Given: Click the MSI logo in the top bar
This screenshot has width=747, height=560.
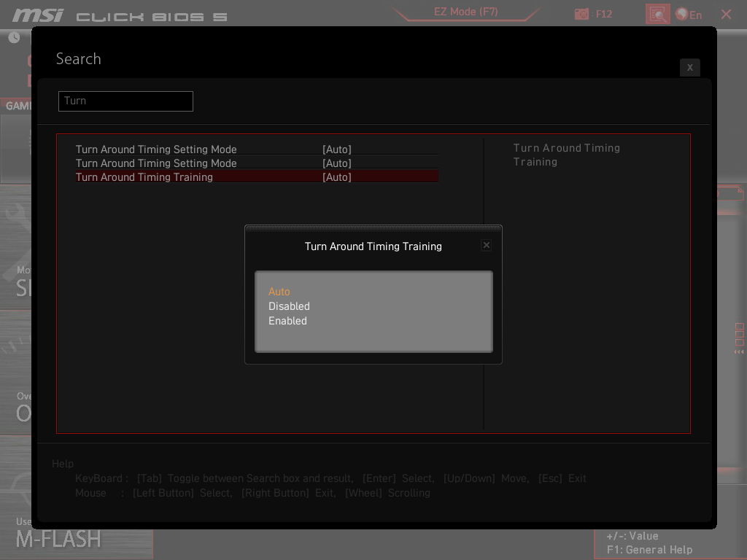Looking at the screenshot, I should pos(38,15).
